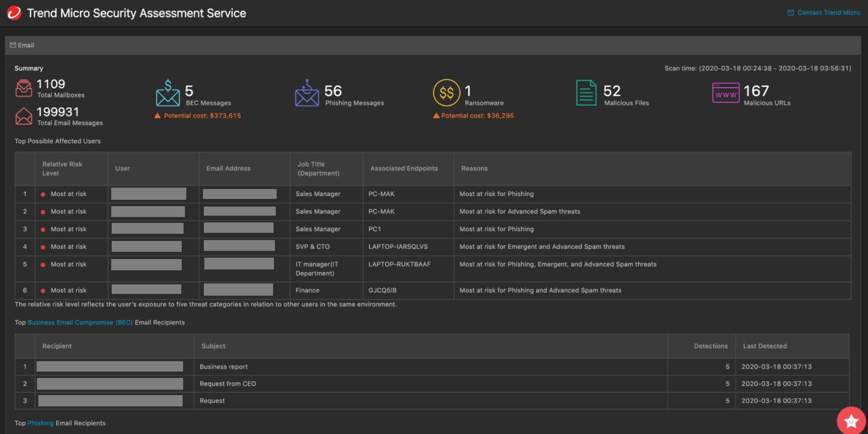Click the BEC Messages dollar envelope icon
The height and width of the screenshot is (434, 868).
pyautogui.click(x=168, y=93)
